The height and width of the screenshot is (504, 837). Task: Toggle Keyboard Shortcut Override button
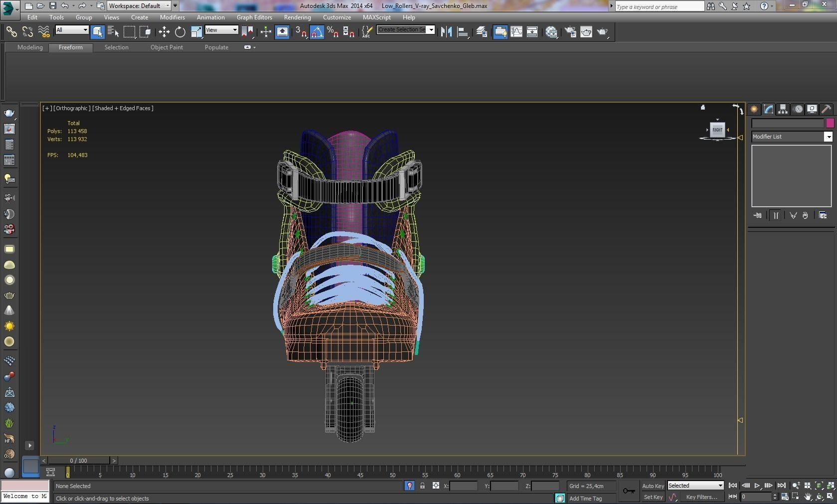click(x=282, y=32)
